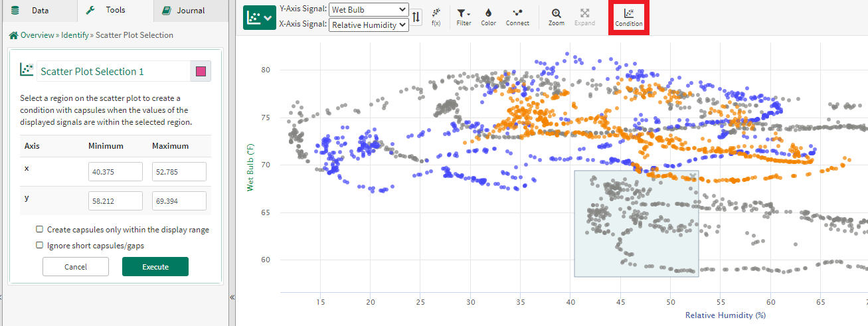Screen dimensions: 868x326
Task: Check Ignore short capsules/gaps
Action: point(39,246)
